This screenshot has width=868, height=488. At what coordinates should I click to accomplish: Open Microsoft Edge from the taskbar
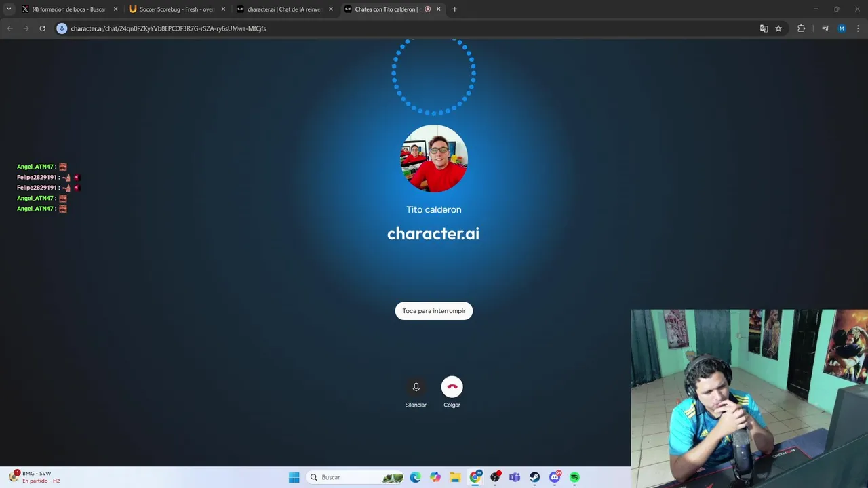coord(415,477)
